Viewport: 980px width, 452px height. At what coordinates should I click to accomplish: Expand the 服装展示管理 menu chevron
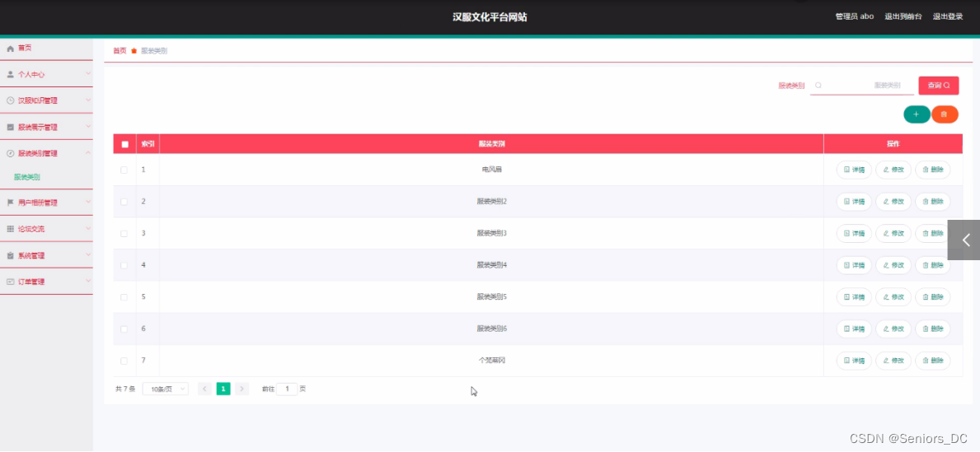coord(87,127)
